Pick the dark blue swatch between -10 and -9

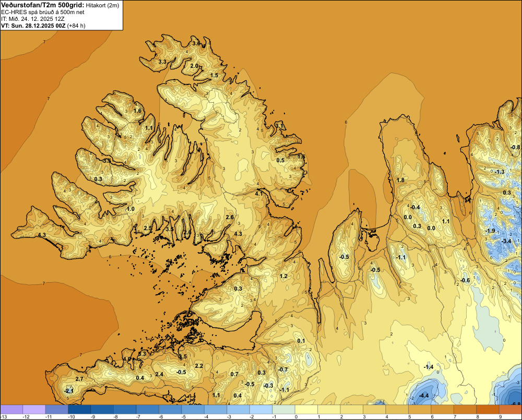pos(79,410)
